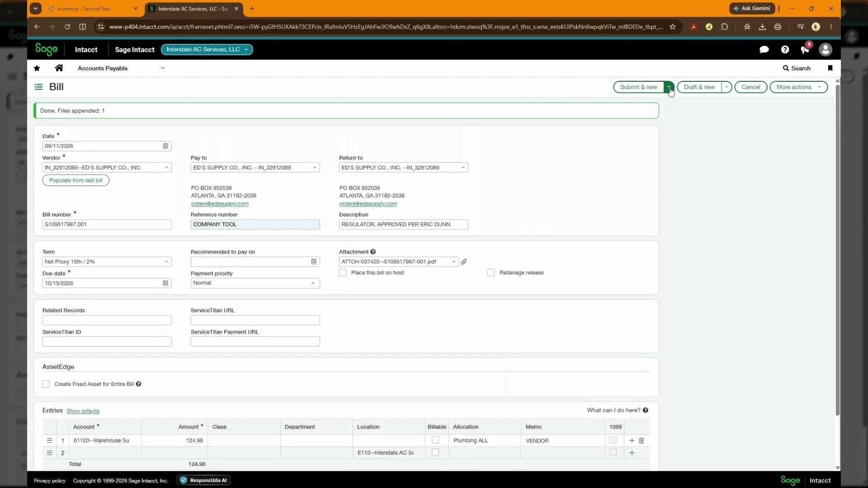Open the favorites star icon
The image size is (868, 488).
(x=37, y=68)
